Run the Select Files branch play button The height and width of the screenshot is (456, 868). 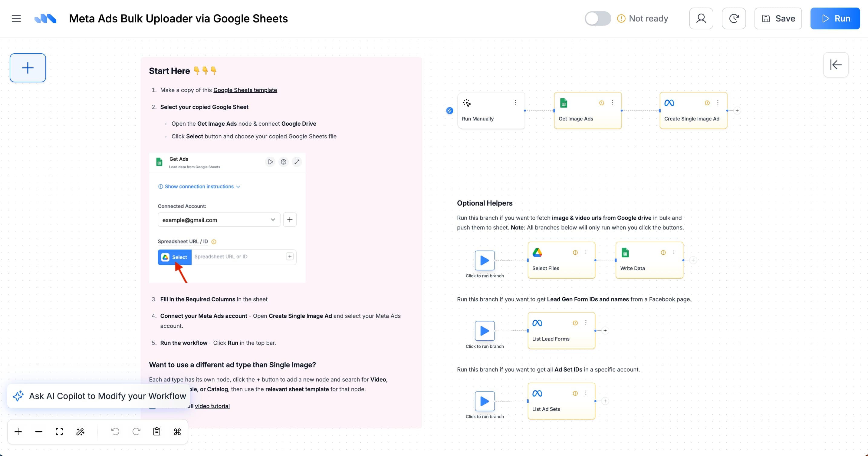click(x=485, y=260)
